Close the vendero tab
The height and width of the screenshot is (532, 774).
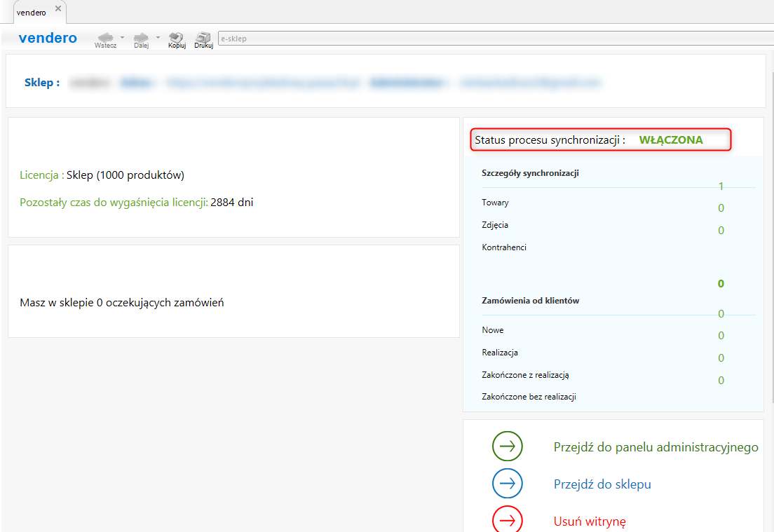point(58,8)
